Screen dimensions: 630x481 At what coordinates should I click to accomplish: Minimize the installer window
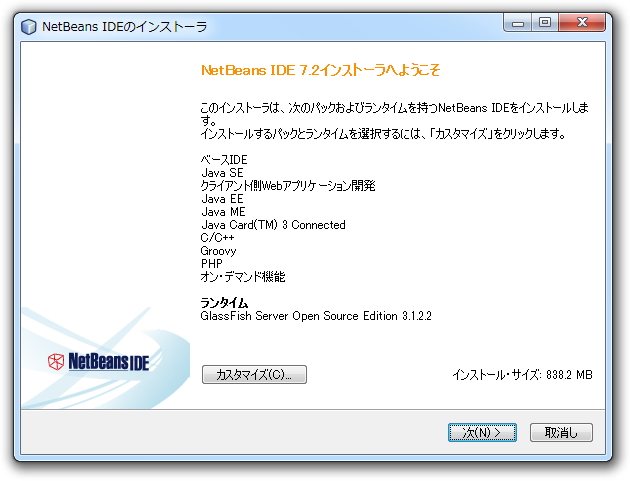[518, 23]
